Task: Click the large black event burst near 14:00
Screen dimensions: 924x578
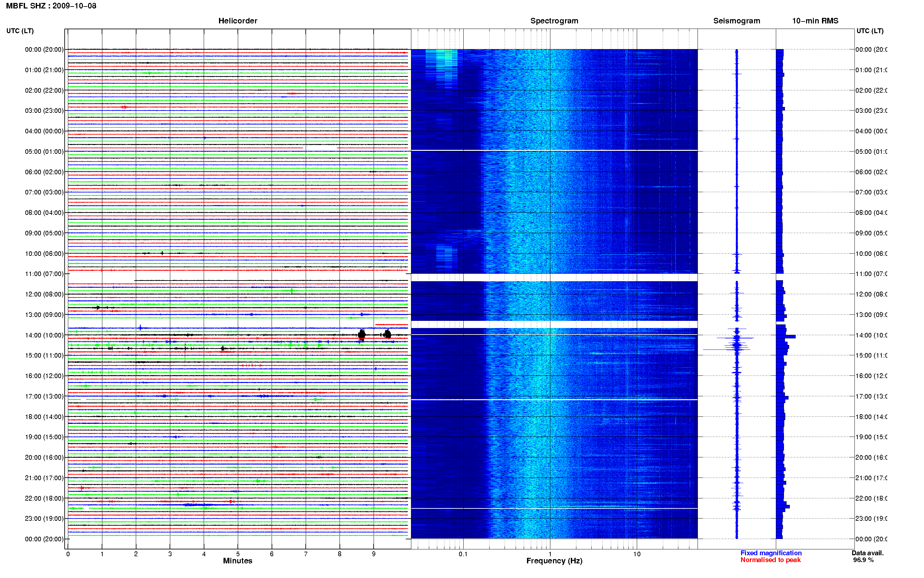Action: coord(361,335)
